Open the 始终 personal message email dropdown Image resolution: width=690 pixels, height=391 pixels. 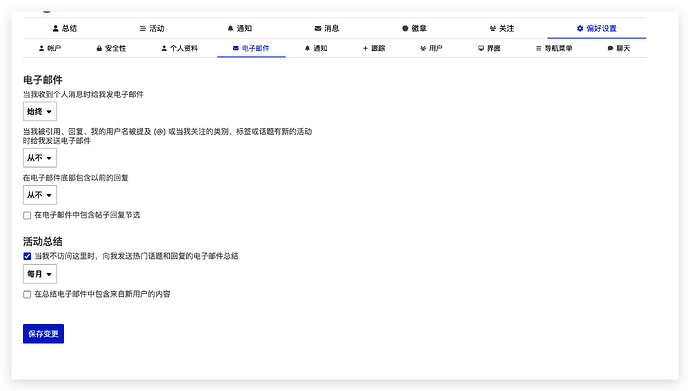point(40,112)
